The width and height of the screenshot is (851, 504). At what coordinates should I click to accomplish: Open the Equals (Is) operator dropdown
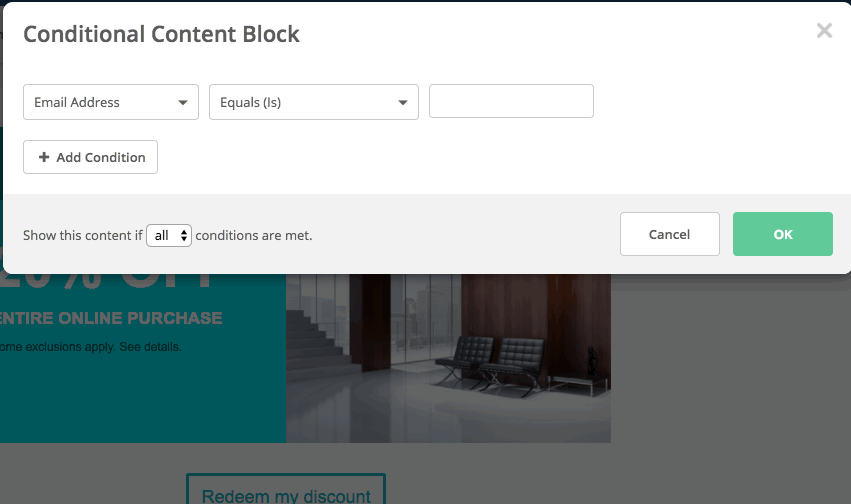[x=313, y=102]
